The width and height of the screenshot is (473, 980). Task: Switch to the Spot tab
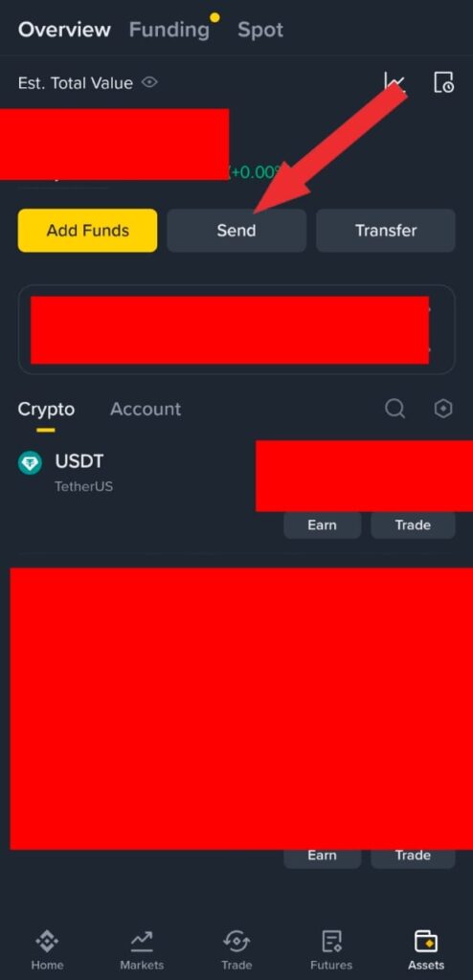(260, 30)
